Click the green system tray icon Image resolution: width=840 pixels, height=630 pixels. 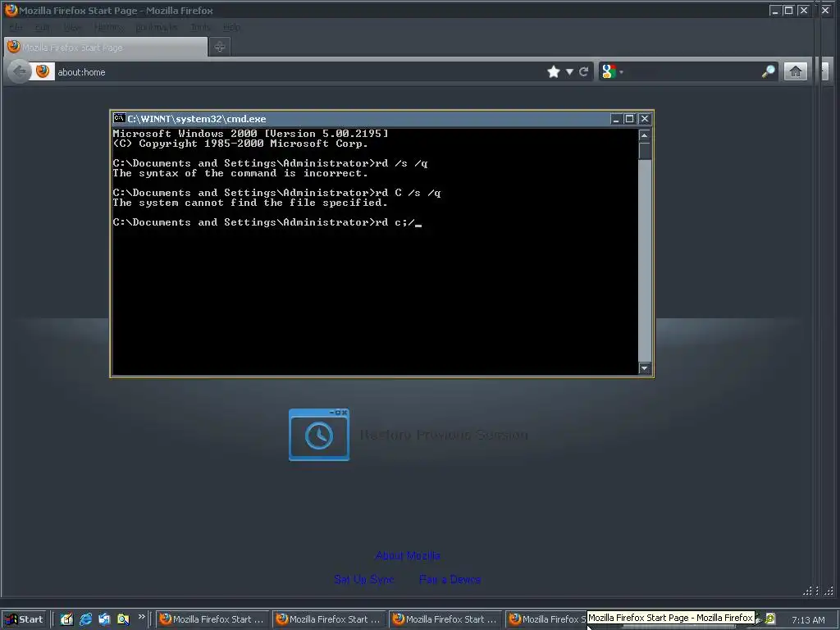click(x=769, y=619)
